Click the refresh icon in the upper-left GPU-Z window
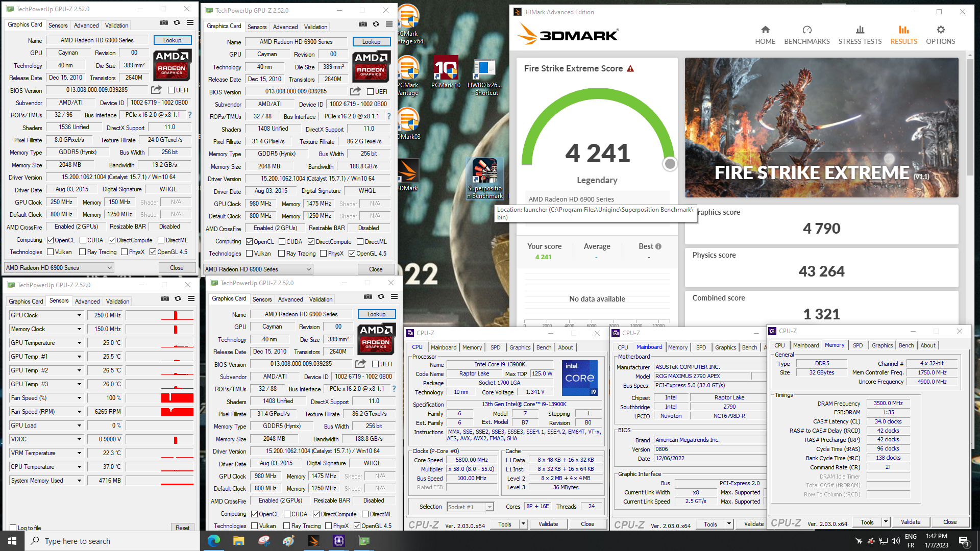The height and width of the screenshot is (551, 980). [177, 22]
